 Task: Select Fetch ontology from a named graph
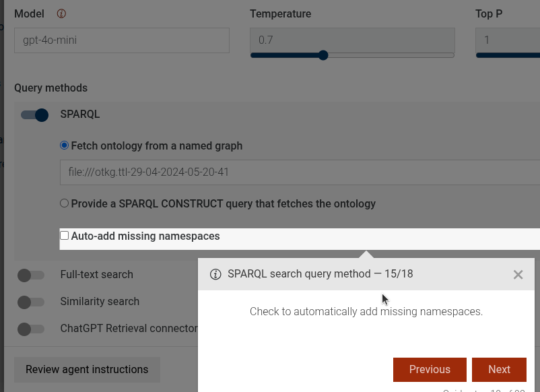click(65, 145)
